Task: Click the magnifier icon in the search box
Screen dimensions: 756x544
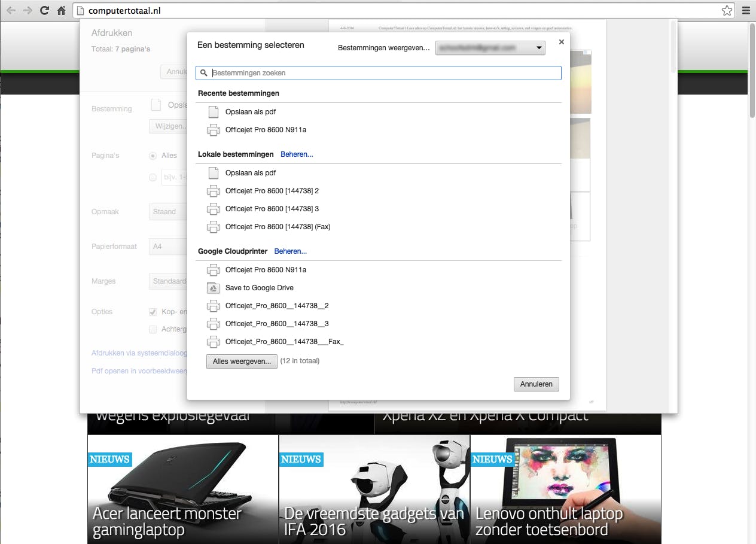Action: (x=204, y=73)
